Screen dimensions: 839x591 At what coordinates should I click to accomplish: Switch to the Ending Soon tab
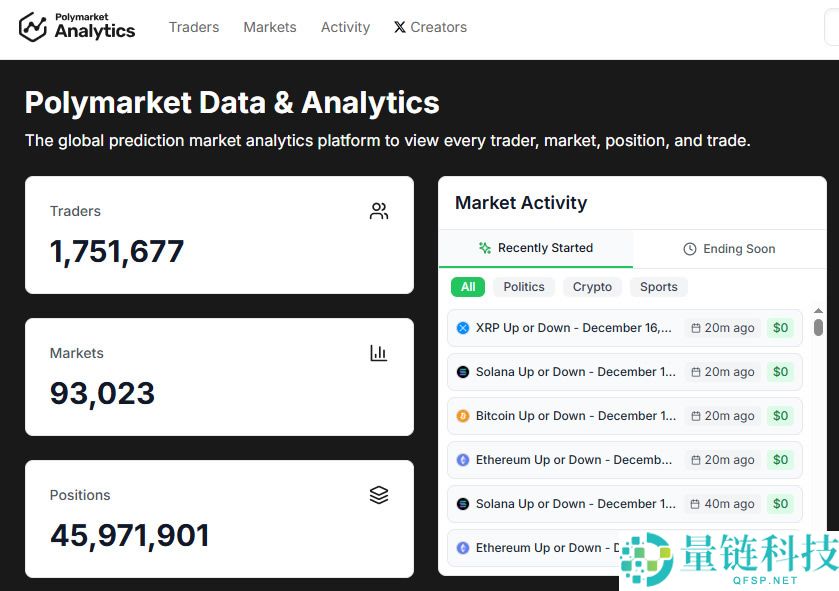click(x=729, y=249)
